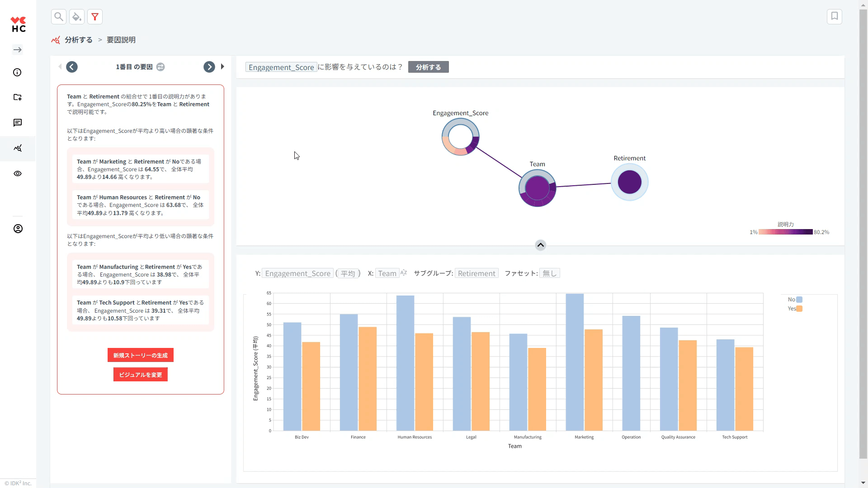The image size is (868, 488).
Task: Open the Retirement subgroup dropdown
Action: coord(476,273)
